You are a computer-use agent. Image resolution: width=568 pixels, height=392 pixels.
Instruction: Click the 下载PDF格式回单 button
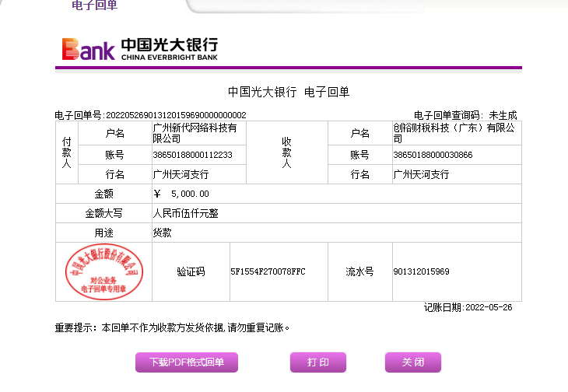coord(187,362)
